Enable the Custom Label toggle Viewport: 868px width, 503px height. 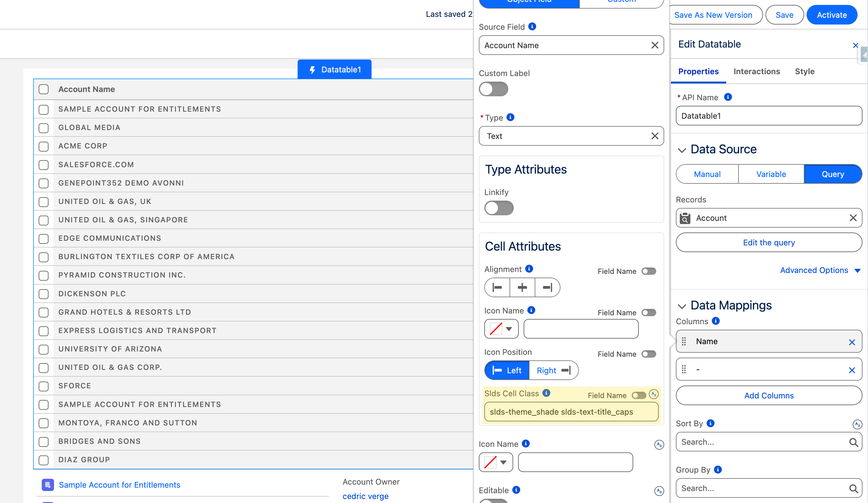[x=493, y=89]
